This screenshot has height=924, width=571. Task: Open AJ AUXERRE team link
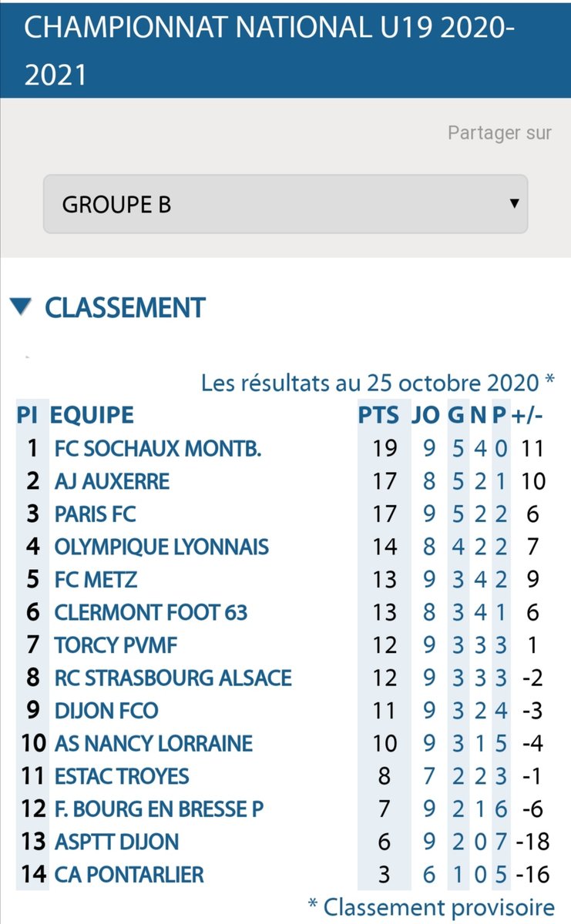(112, 481)
